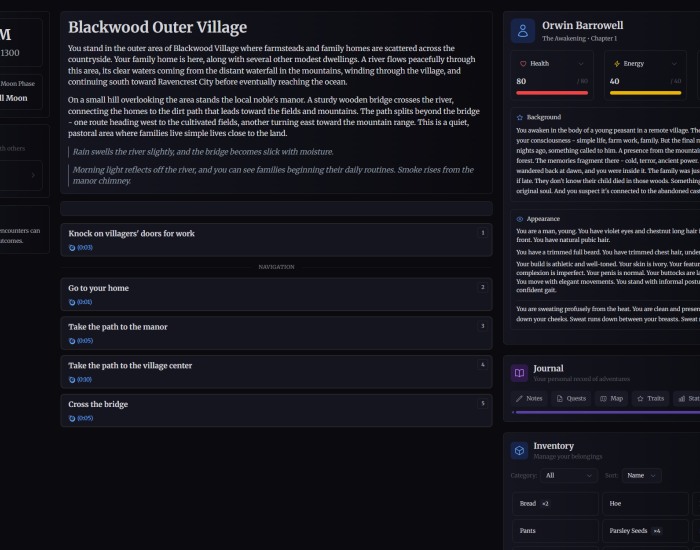700x550 pixels.
Task: Open the Category dropdown set to All
Action: point(567,476)
